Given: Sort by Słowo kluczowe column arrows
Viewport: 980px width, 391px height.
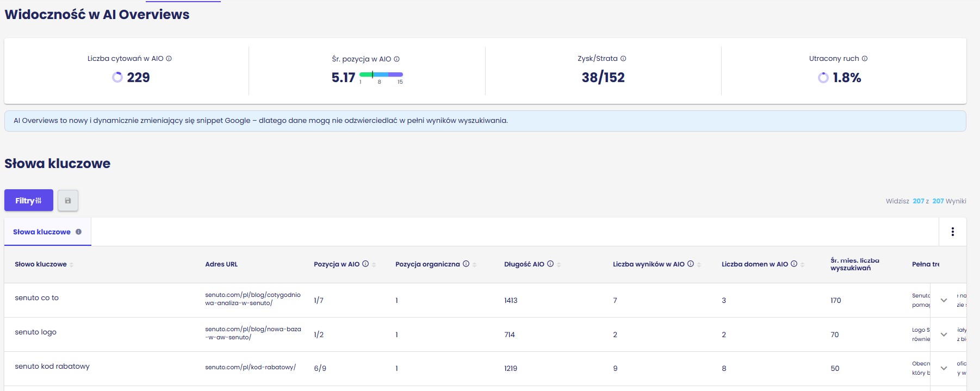Looking at the screenshot, I should point(71,265).
